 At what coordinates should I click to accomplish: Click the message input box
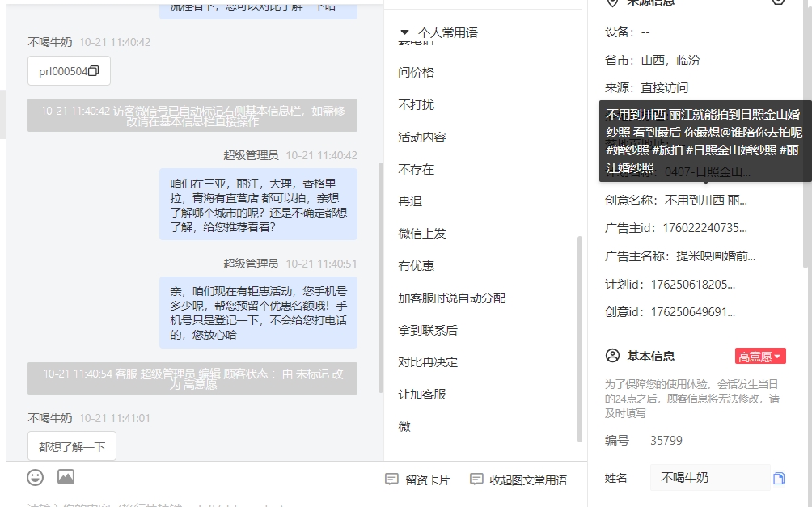(296, 502)
